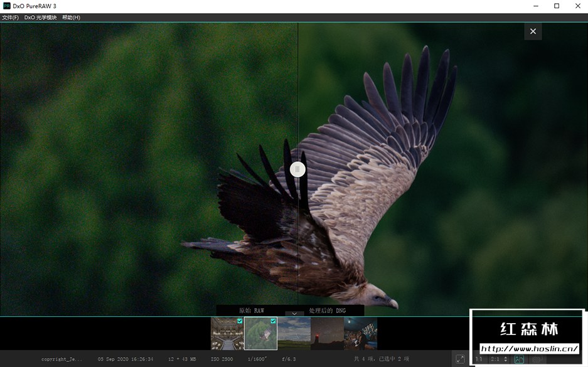The width and height of the screenshot is (588, 367).
Task: Click the DxO PureRAW app icon in the title bar
Action: click(6, 6)
